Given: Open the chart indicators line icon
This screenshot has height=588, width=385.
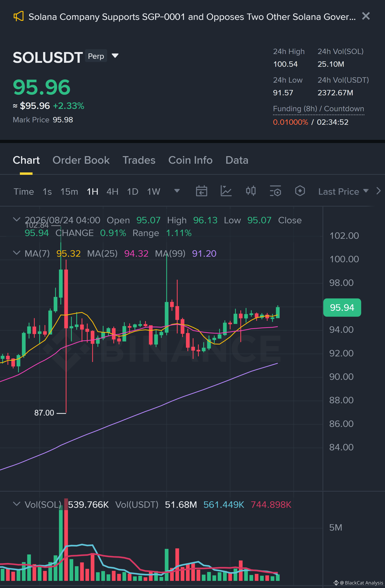Looking at the screenshot, I should pos(226,191).
